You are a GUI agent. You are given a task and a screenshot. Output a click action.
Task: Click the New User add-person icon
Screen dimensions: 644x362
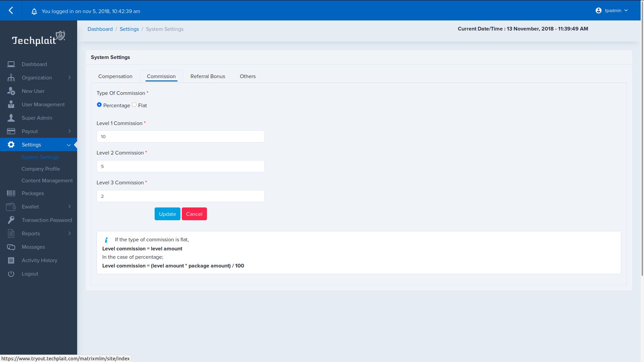[11, 91]
